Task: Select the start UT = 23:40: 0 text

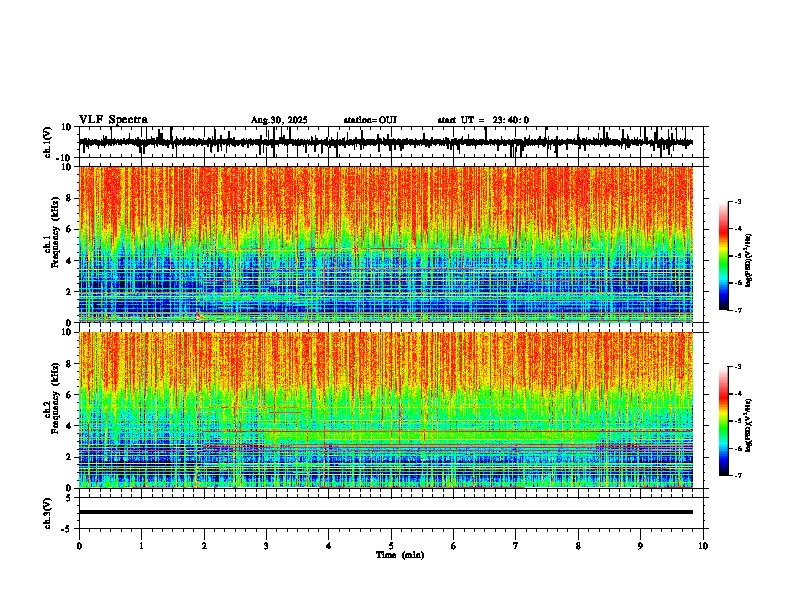Action: click(x=483, y=120)
